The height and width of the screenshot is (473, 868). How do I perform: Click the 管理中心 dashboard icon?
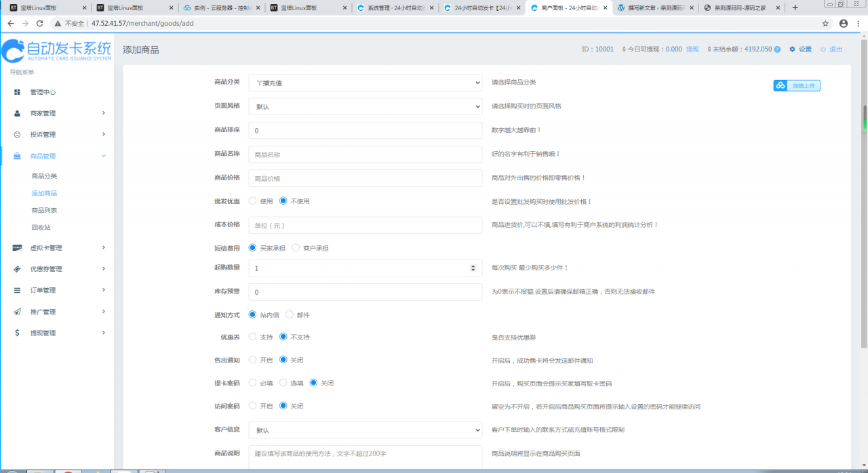tap(18, 92)
